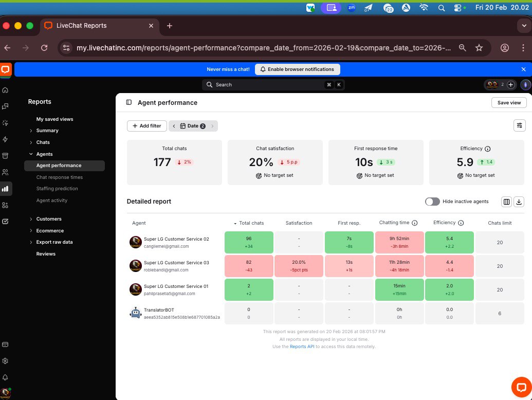Open the Chats icon in left rail

tap(5, 106)
